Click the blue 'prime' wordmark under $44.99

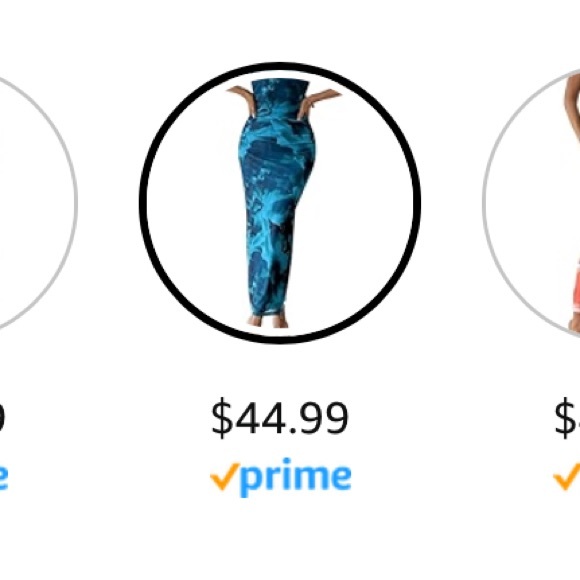click(x=296, y=478)
